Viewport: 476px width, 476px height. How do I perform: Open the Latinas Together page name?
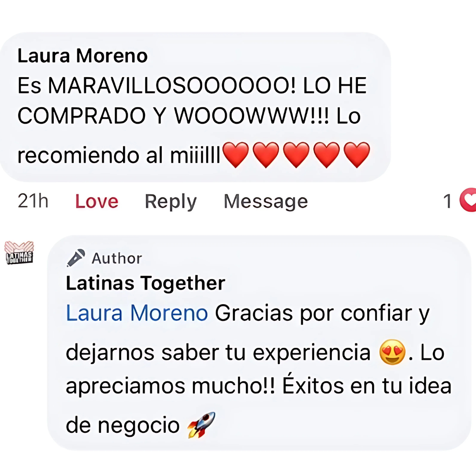click(145, 283)
